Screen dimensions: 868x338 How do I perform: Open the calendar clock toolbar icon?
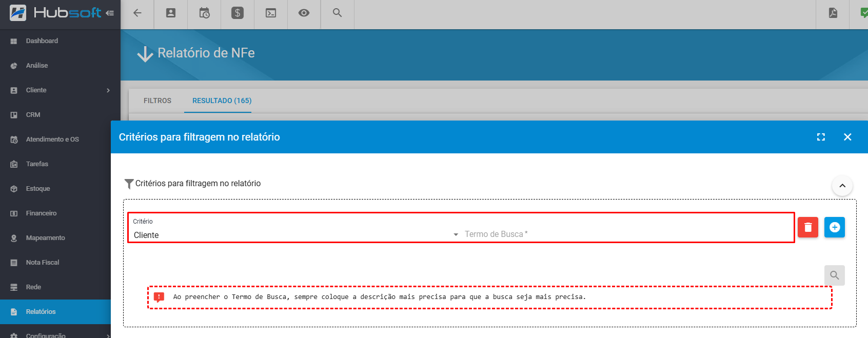pyautogui.click(x=204, y=13)
